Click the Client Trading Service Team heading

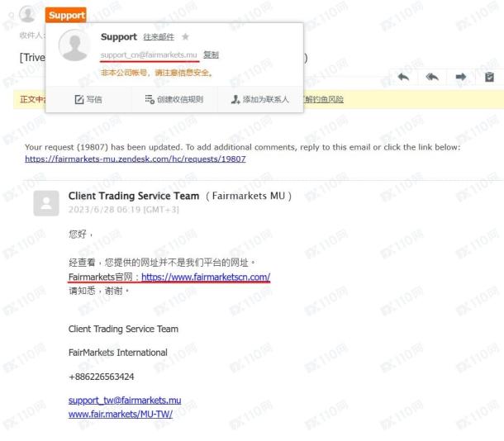134,196
